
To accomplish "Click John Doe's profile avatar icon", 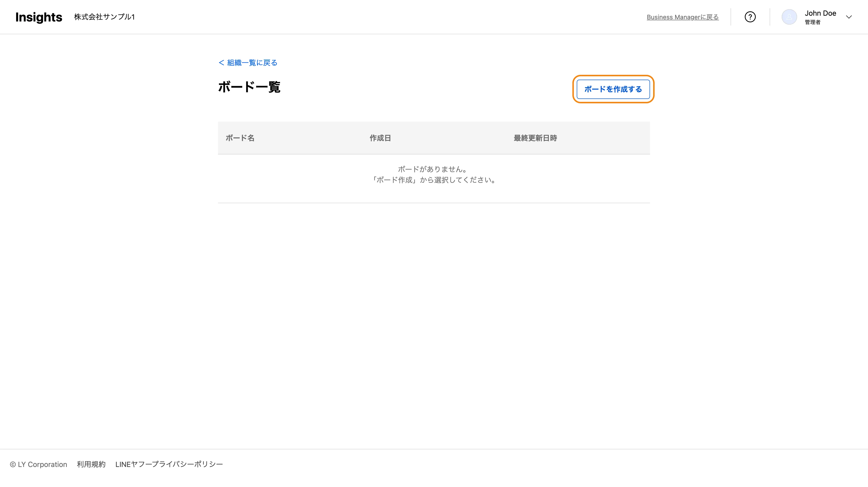I will click(x=789, y=17).
